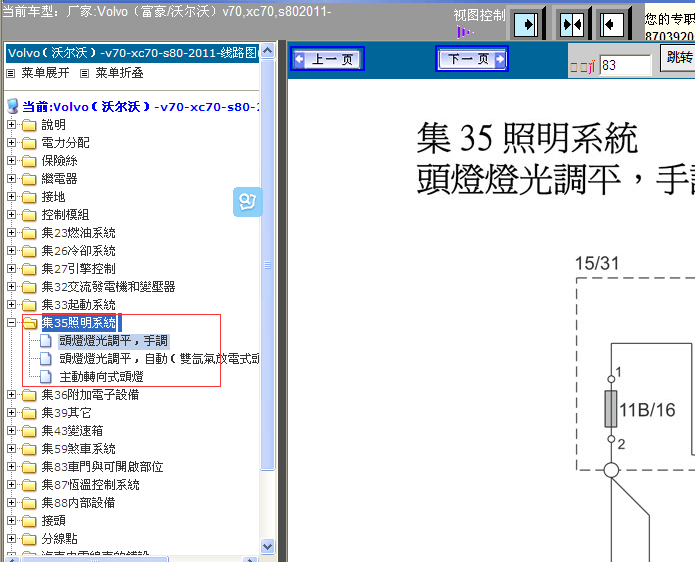The height and width of the screenshot is (562, 695).
Task: Click document icon of 頭燈燈光調平，手調
Action: click(x=46, y=341)
